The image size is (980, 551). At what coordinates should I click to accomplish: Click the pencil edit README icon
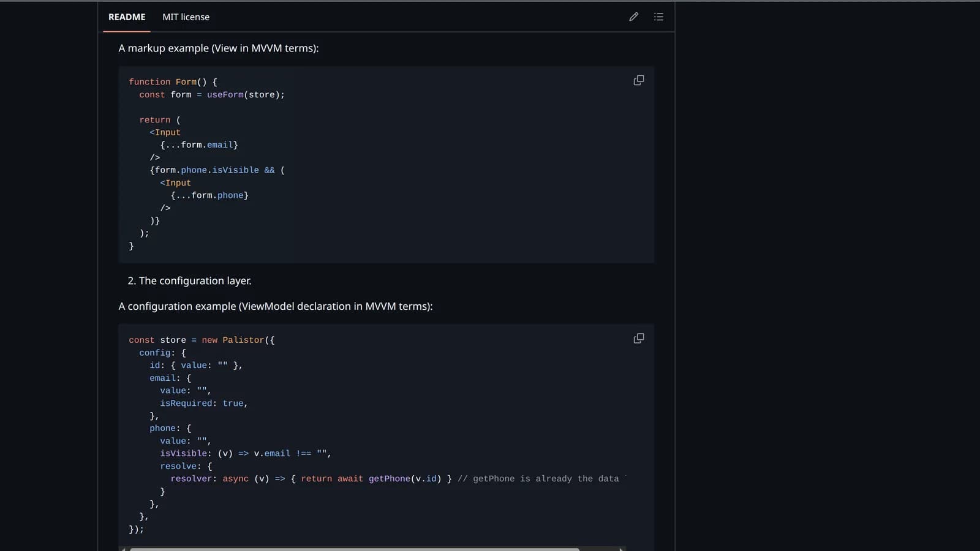(634, 17)
